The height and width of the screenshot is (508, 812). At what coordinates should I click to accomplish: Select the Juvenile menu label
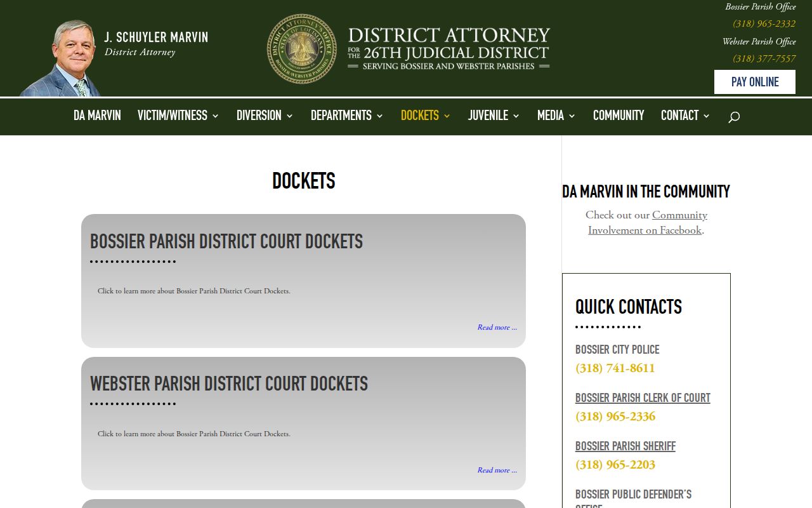coord(488,116)
